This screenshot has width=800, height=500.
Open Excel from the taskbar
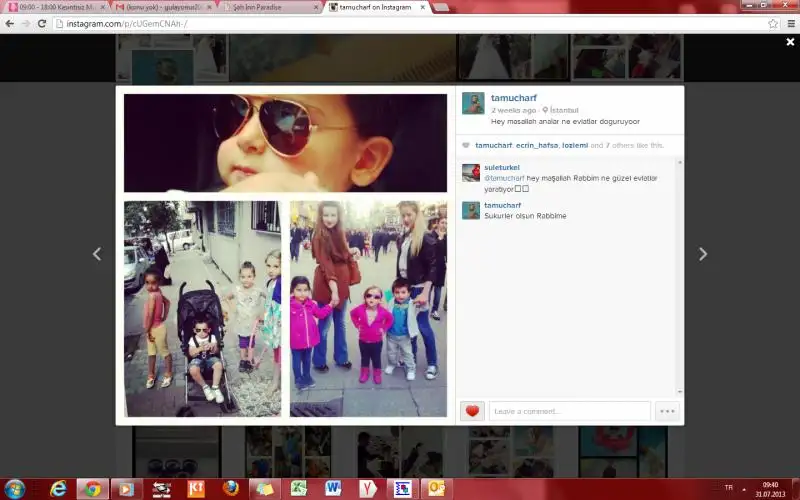[299, 489]
